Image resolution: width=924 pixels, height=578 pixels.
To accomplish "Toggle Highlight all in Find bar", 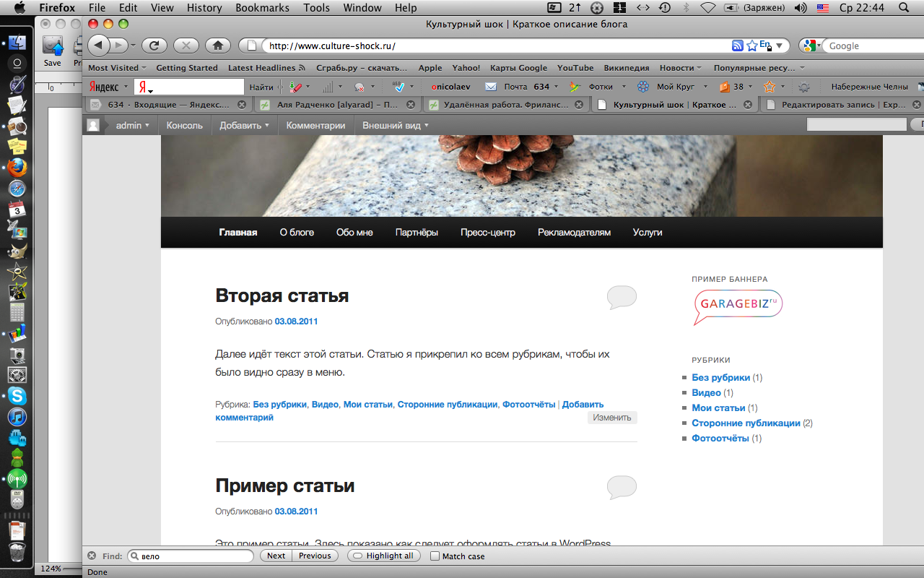I will [383, 556].
